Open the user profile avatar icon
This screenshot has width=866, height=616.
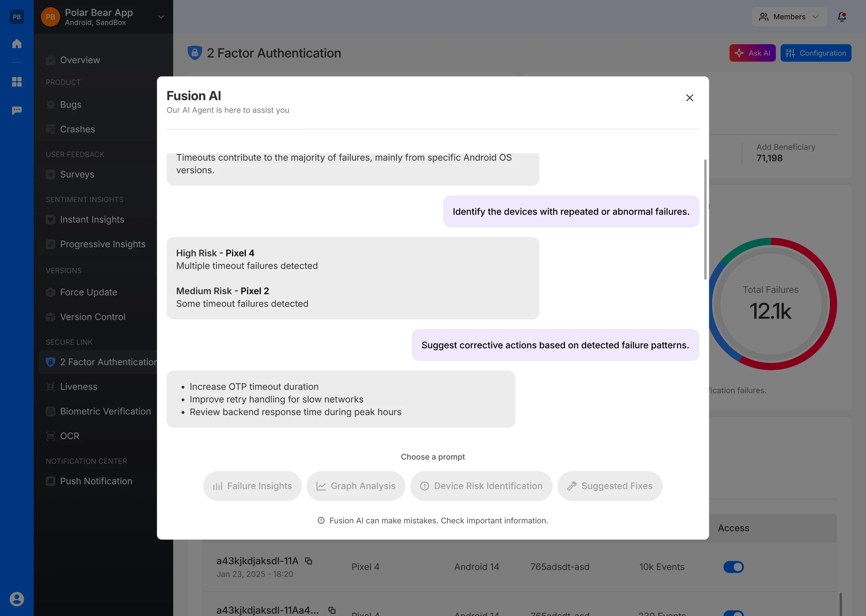[16, 599]
